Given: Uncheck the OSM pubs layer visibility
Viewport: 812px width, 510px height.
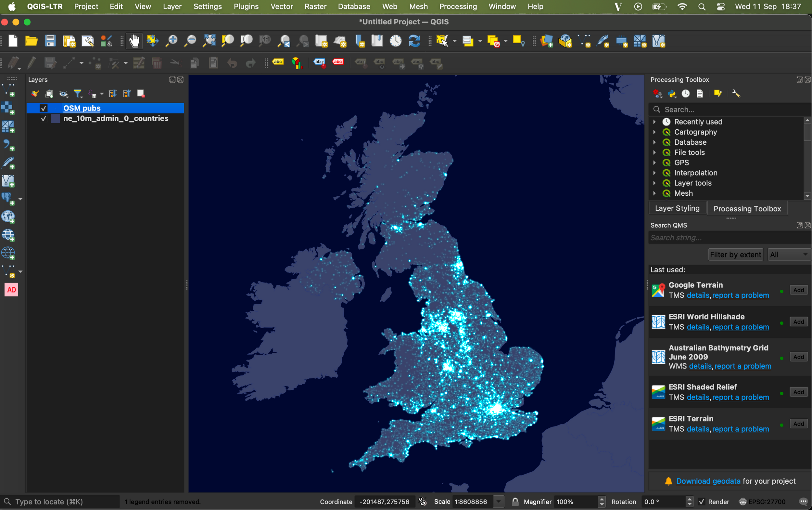Looking at the screenshot, I should point(44,108).
